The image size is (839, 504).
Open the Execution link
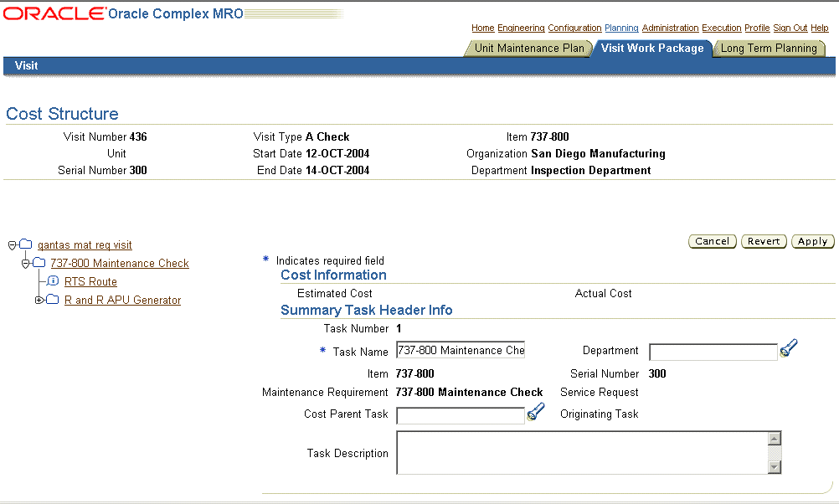(x=721, y=28)
